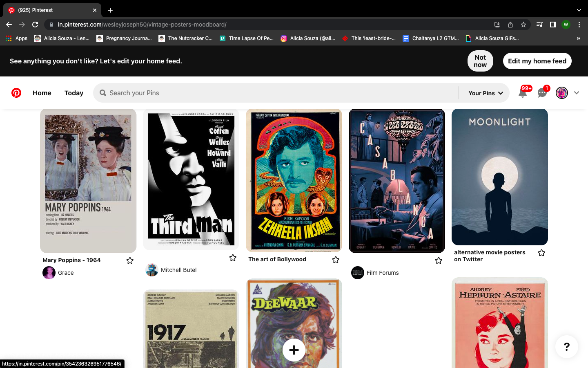
Task: Open the Chrome profile W icon
Action: point(566,25)
